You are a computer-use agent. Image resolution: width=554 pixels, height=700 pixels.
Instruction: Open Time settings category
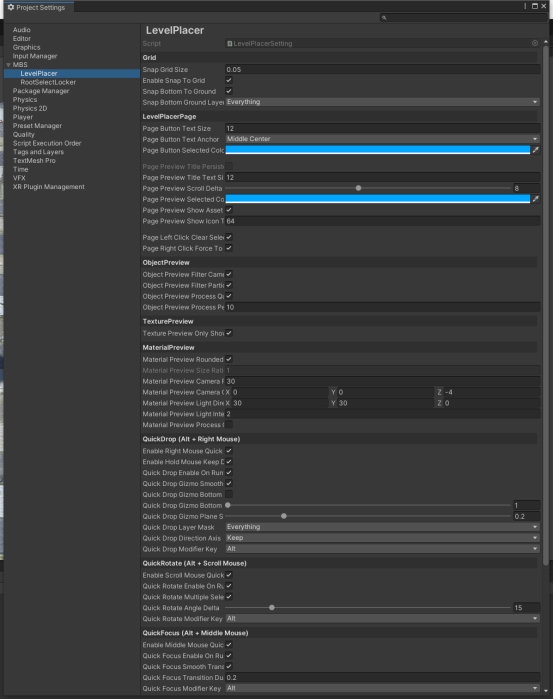21,169
